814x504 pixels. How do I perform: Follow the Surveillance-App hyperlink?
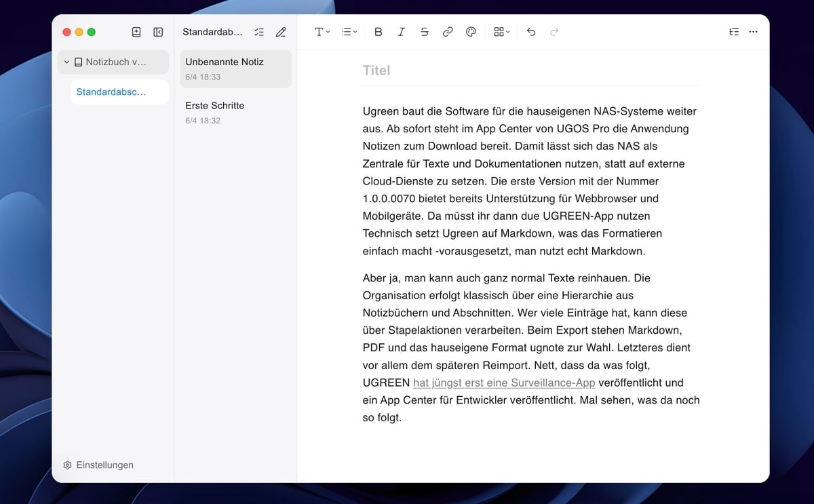click(504, 383)
